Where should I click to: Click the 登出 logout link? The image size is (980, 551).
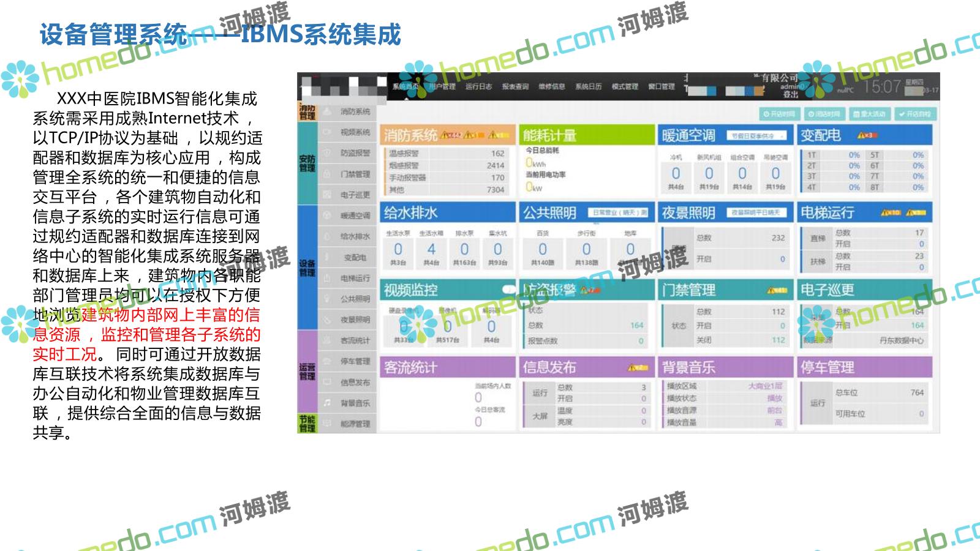[790, 95]
